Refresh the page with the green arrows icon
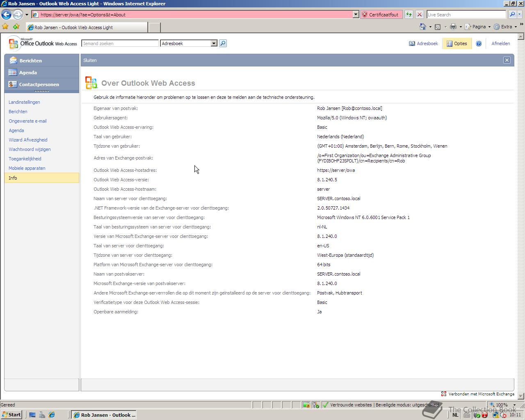This screenshot has width=525, height=420. coord(409,14)
